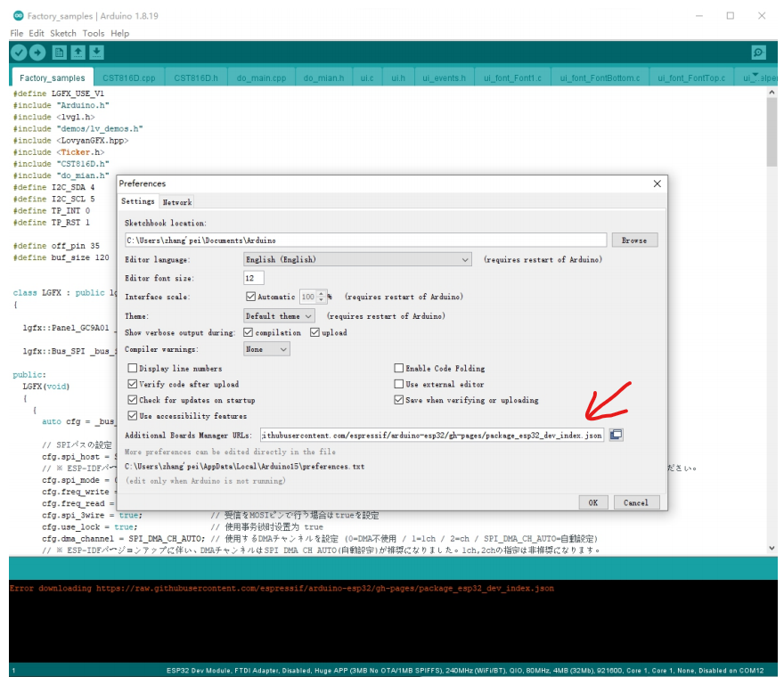Screen dimensions: 784x685
Task: Click the 'Error downloading' console message
Action: pos(282,589)
